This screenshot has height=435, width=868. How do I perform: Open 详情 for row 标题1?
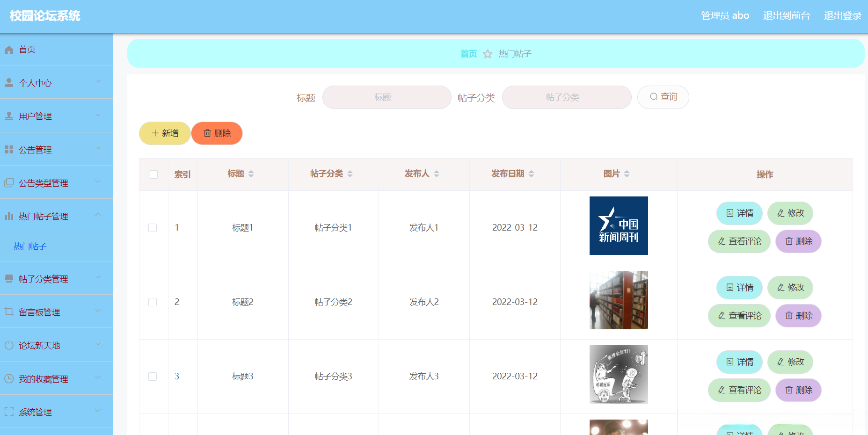[x=739, y=213]
